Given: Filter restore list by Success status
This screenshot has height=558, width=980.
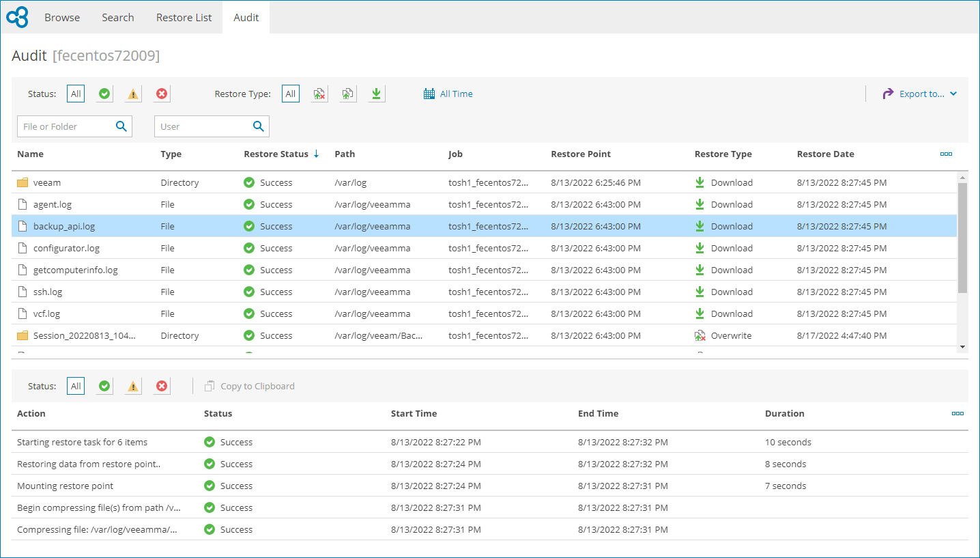Looking at the screenshot, I should pyautogui.click(x=104, y=94).
